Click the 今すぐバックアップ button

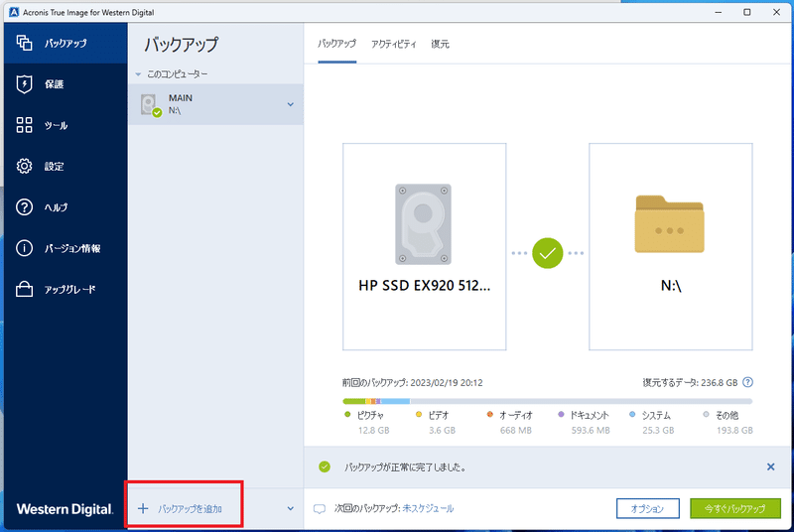(x=735, y=508)
